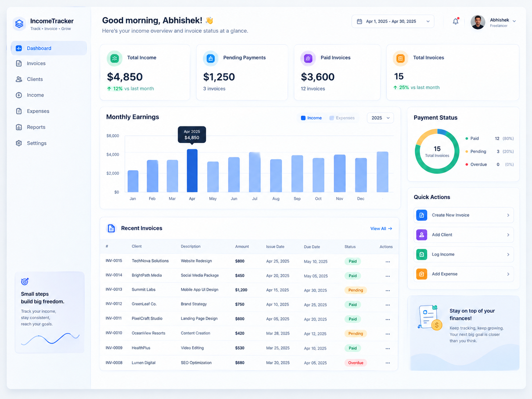Open actions menu for INV-0008
The image size is (532, 399).
tap(388, 363)
